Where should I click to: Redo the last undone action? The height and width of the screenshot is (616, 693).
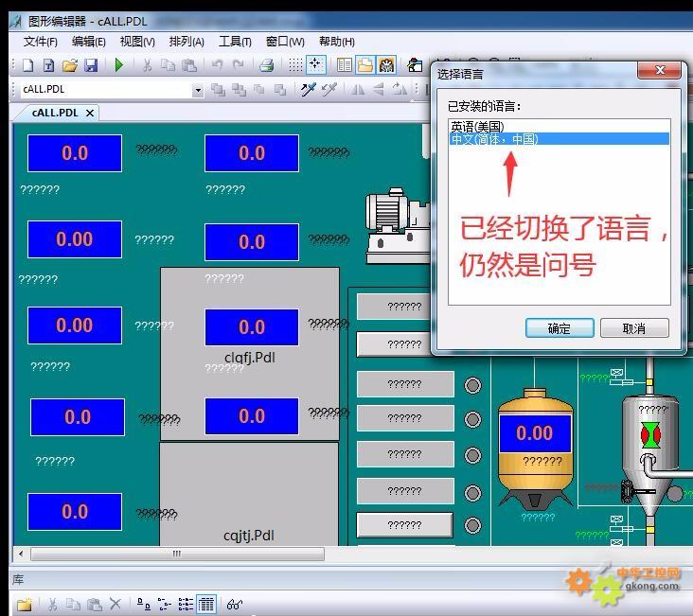pos(239,65)
